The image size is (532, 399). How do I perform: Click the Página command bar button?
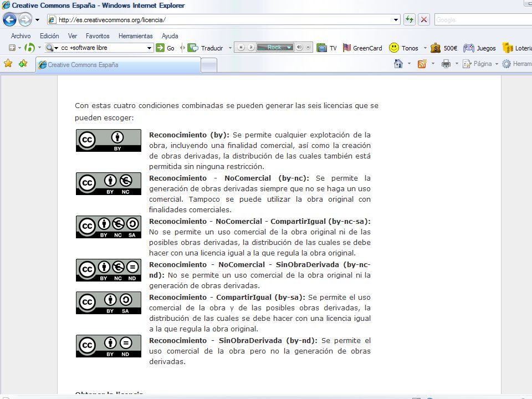point(477,63)
